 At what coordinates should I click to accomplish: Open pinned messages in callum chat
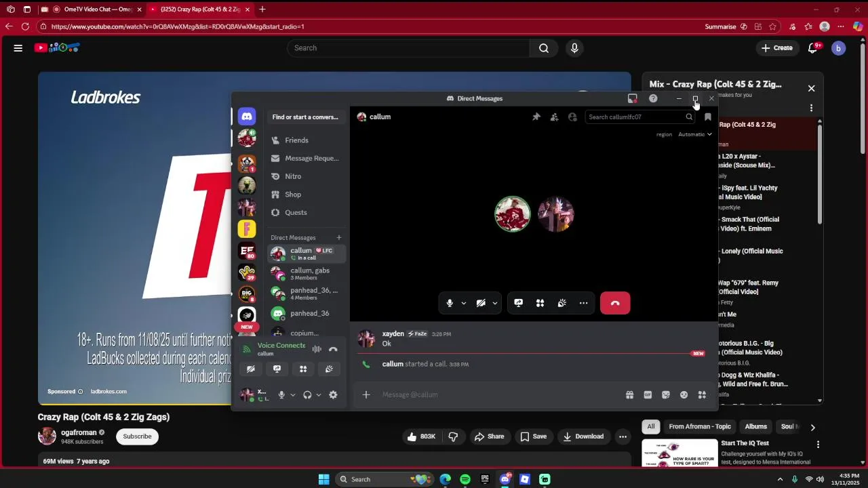[536, 117]
